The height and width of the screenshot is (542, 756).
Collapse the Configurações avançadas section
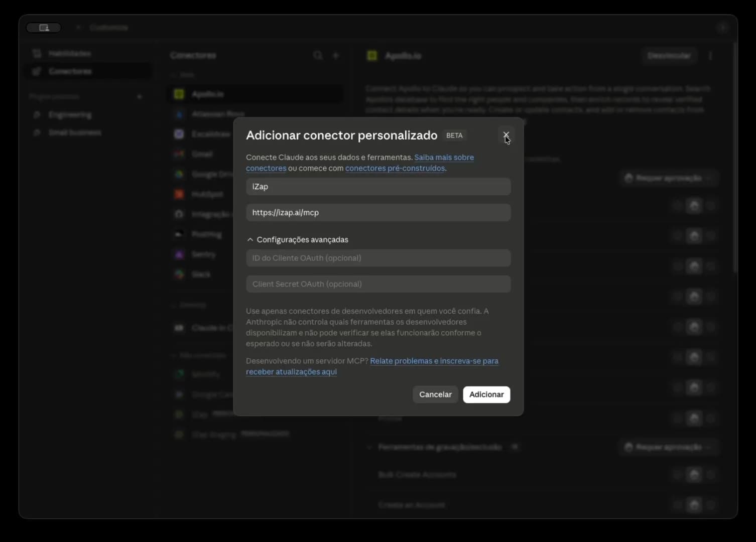tap(297, 240)
